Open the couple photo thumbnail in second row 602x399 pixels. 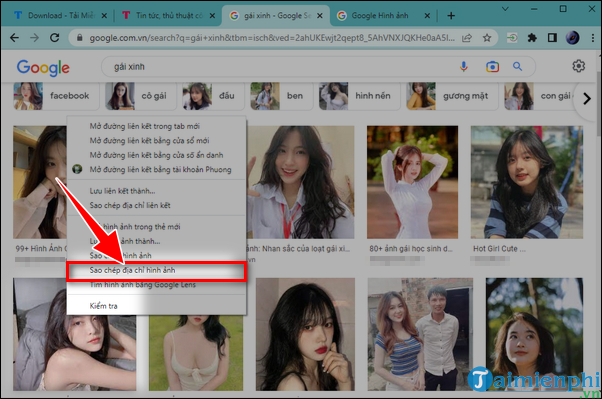(420, 334)
